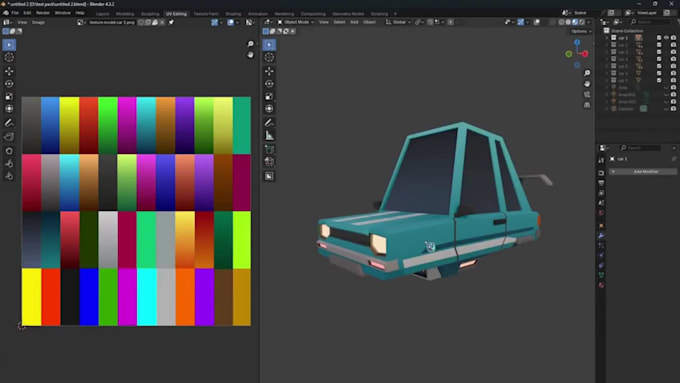
Task: Click the viewport zoom magnifier icon
Action: point(587,73)
